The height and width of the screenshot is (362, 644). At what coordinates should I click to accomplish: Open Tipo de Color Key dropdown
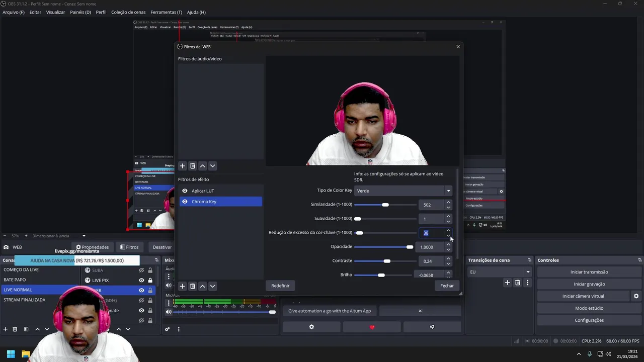click(x=404, y=191)
